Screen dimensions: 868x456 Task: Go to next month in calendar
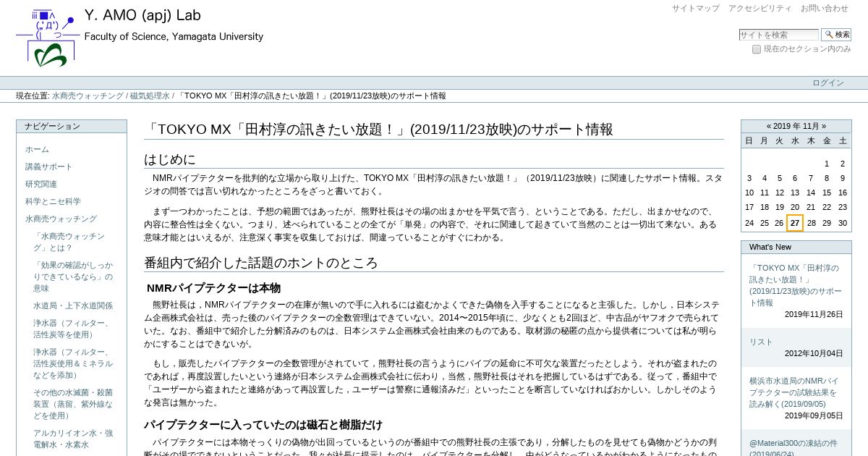[823, 126]
